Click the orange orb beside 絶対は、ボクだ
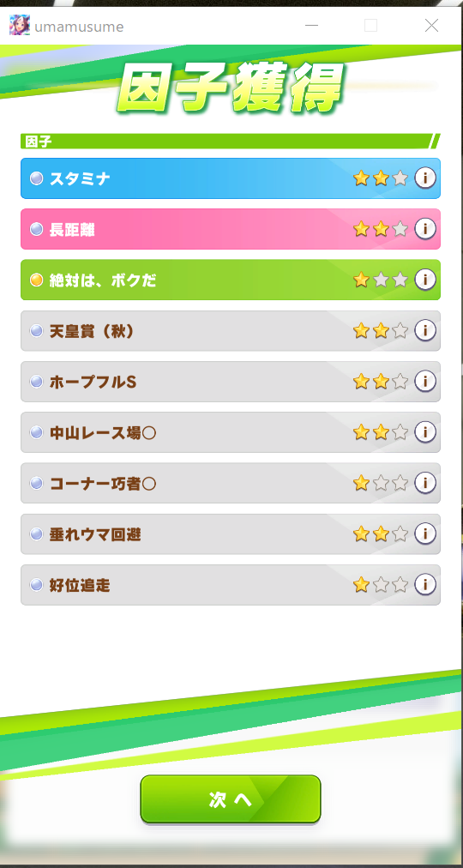The height and width of the screenshot is (868, 463). (36, 280)
